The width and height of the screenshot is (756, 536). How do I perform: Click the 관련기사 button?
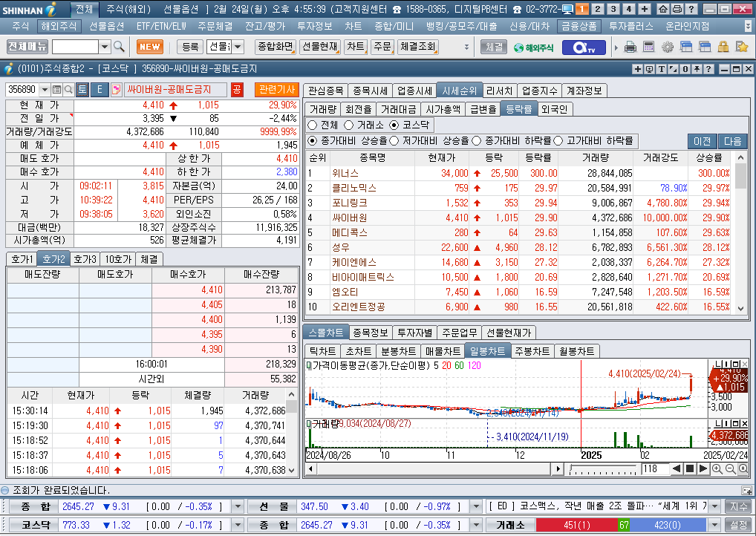point(277,90)
